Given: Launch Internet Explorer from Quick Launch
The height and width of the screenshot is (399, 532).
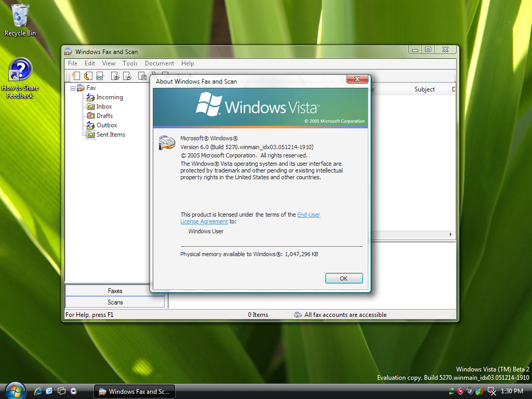Looking at the screenshot, I should click(x=37, y=391).
